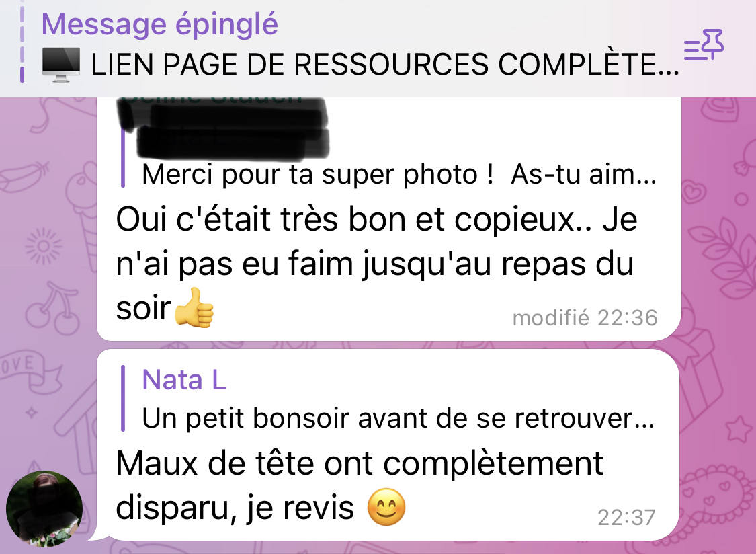The image size is (756, 554).
Task: Select the "Maux de tête" message bubble
Action: click(388, 444)
